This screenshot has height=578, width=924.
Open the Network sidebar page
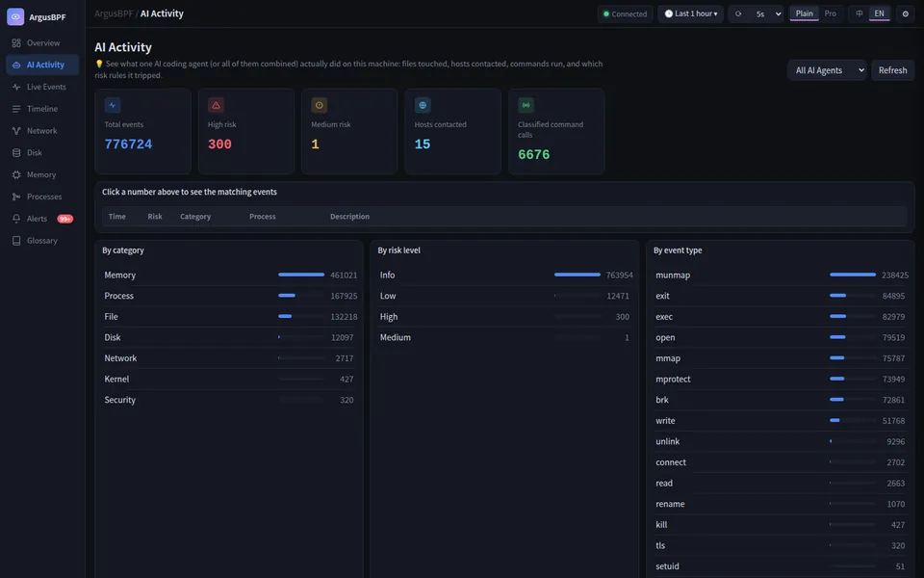[42, 131]
